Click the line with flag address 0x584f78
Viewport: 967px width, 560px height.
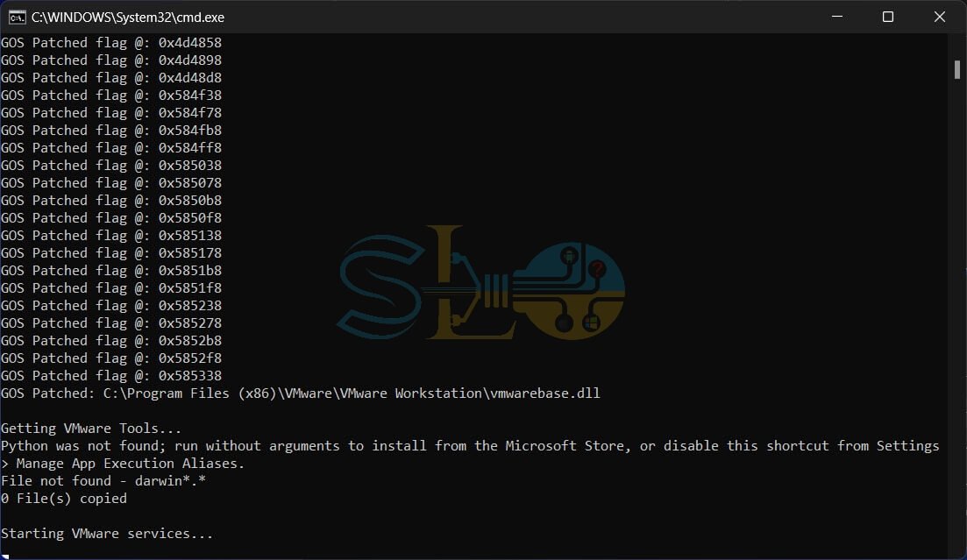111,113
